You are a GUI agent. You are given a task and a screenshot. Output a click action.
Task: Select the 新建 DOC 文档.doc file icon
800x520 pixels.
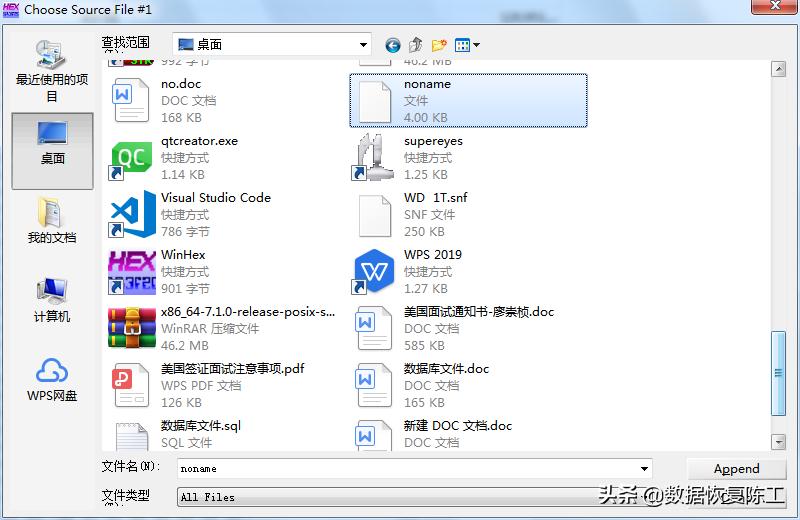click(374, 435)
